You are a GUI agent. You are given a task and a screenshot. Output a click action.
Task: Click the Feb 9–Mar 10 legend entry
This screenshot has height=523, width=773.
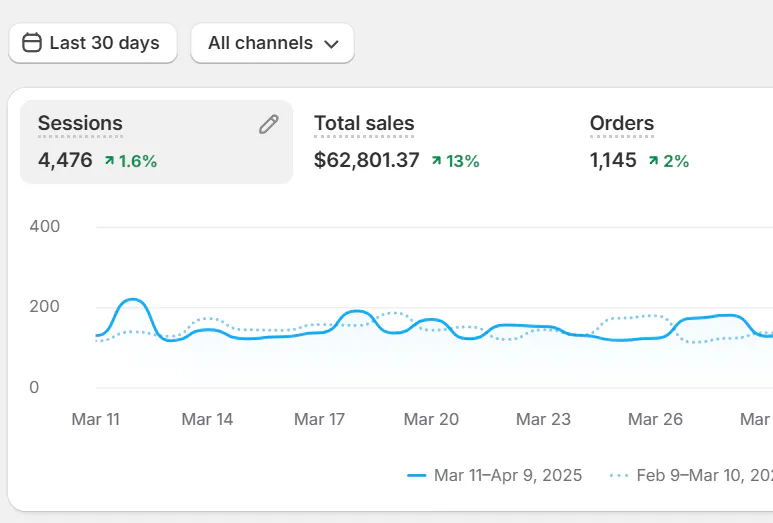691,475
